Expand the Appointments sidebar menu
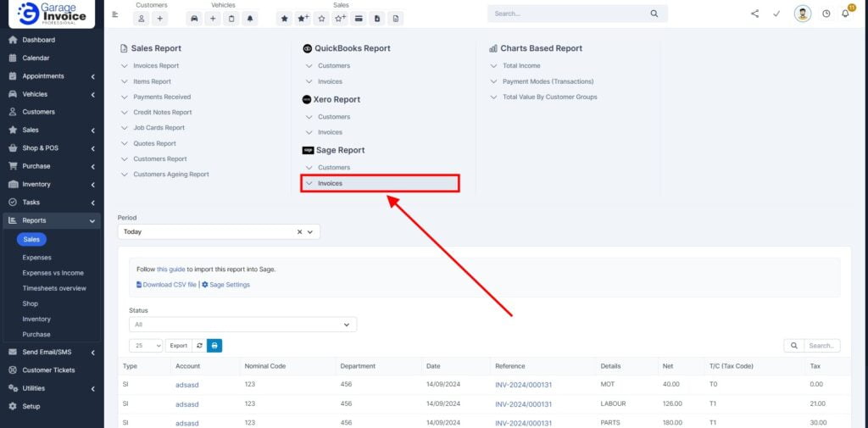 point(51,76)
